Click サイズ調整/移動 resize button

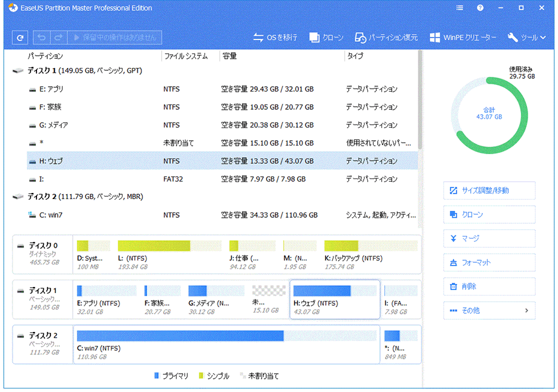(x=489, y=191)
